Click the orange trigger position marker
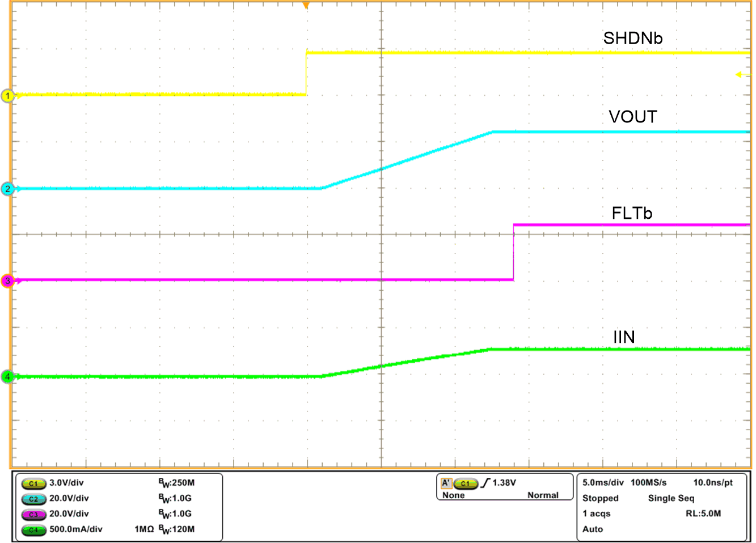 tap(306, 6)
